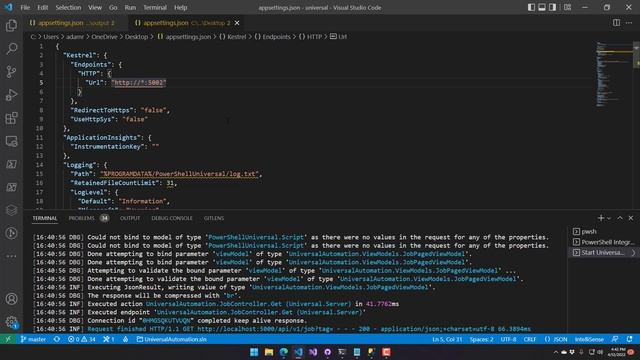The height and width of the screenshot is (360, 640).
Task: Close the Desktop appsettings.json tab
Action: pyautogui.click(x=237, y=23)
